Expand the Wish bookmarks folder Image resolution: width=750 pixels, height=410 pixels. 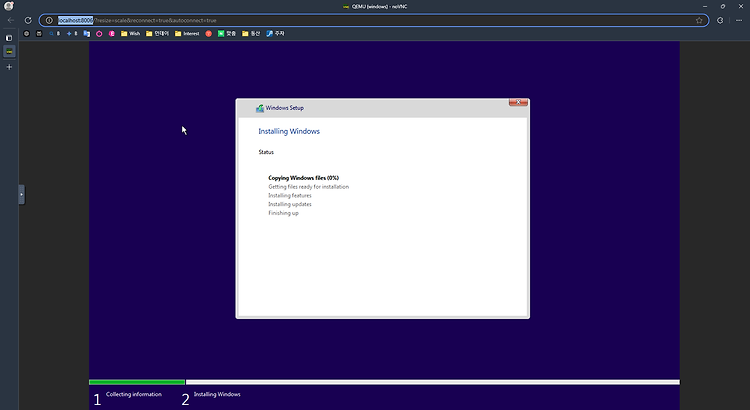tap(130, 33)
